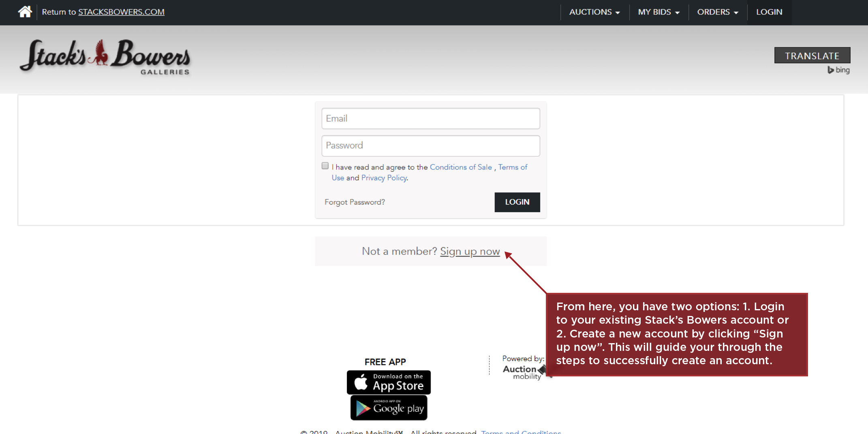Open the Terms of Use link

(x=513, y=167)
